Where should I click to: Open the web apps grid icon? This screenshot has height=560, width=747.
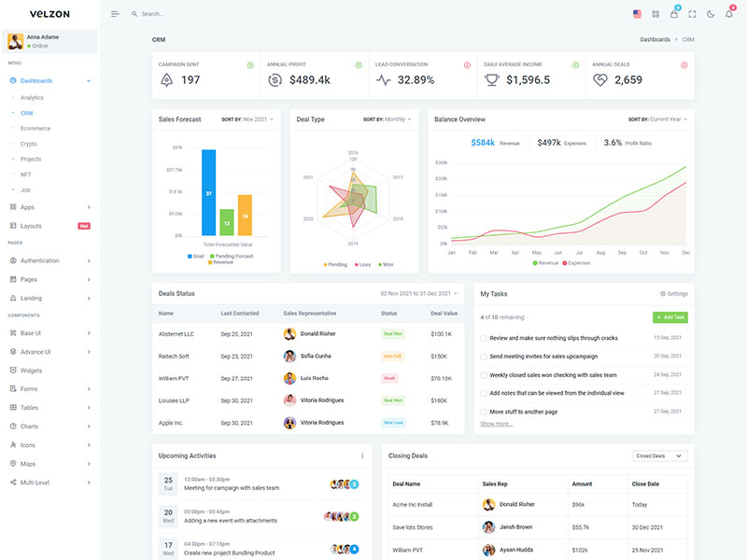pos(655,14)
